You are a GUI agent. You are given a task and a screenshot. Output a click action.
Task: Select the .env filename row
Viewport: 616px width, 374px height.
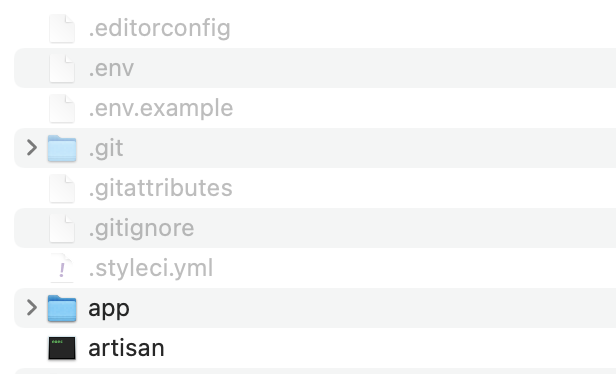coord(315,68)
